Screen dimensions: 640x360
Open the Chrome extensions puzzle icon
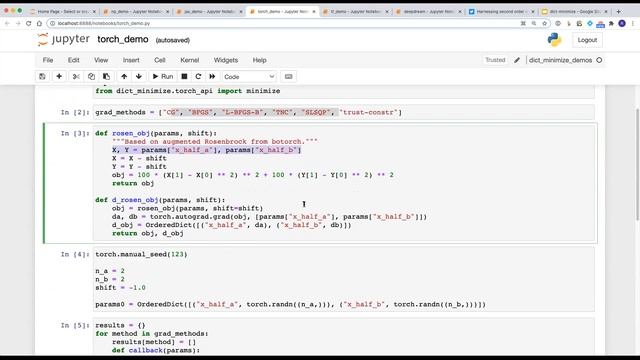[611, 24]
